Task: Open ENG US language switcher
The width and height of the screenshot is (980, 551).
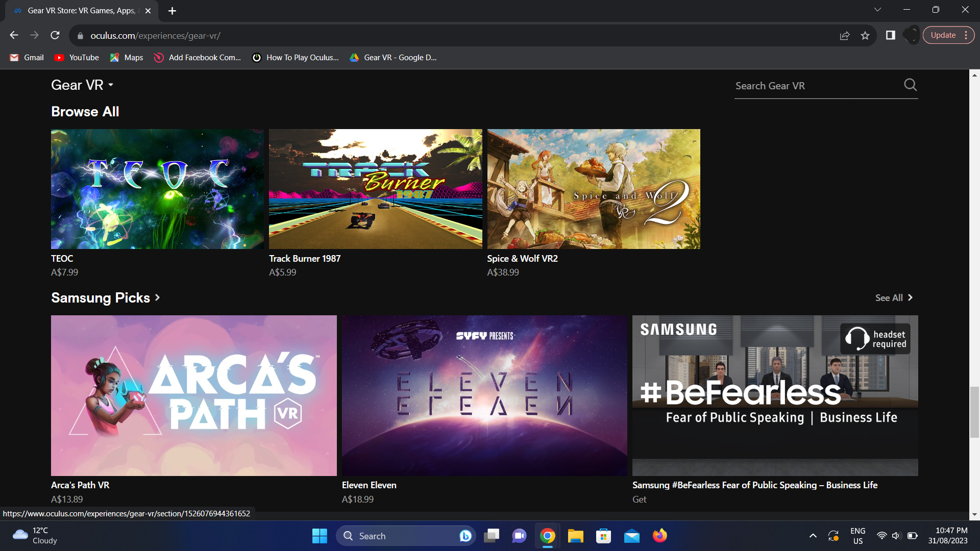Action: coord(857,536)
